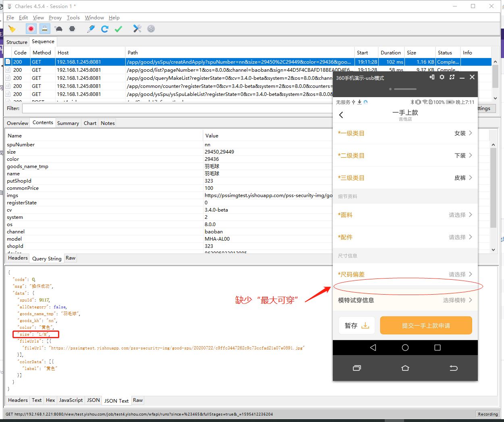The width and height of the screenshot is (504, 422).
Task: Toggle throttling turtle icon
Action: click(59, 29)
